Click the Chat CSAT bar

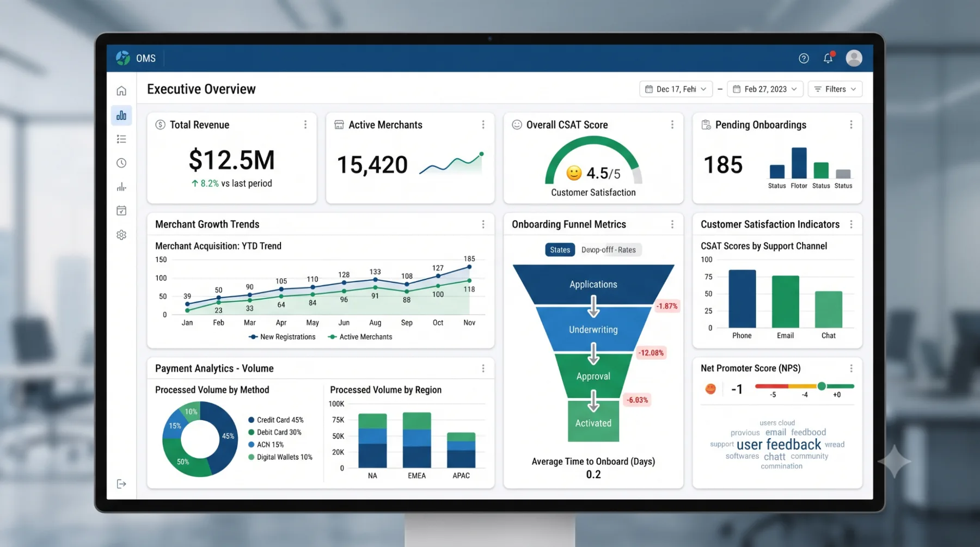coord(828,309)
